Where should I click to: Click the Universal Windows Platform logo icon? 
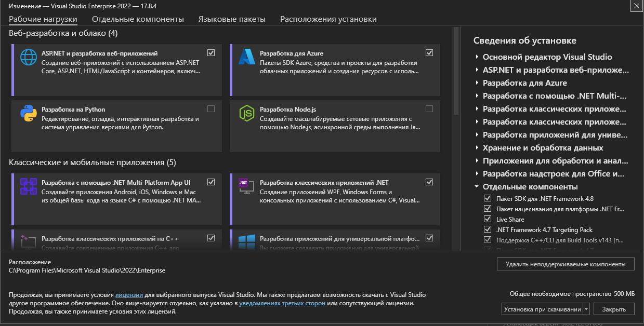tap(246, 241)
